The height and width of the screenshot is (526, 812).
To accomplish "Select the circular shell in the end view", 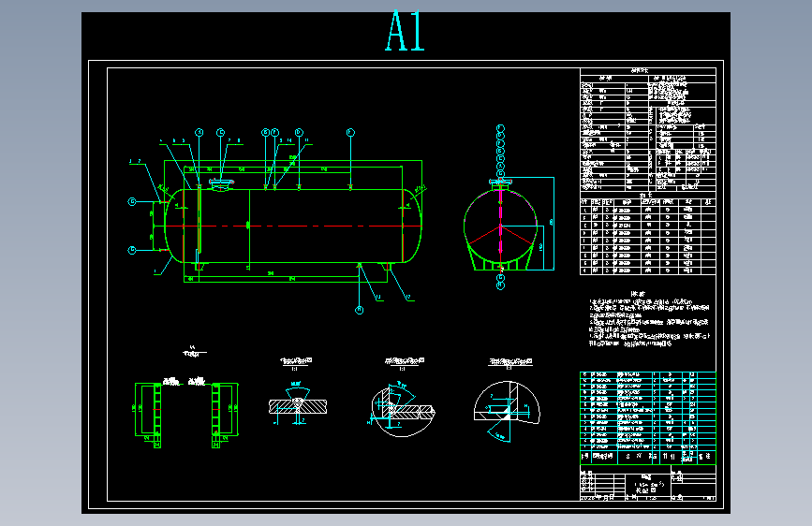I will [500, 226].
